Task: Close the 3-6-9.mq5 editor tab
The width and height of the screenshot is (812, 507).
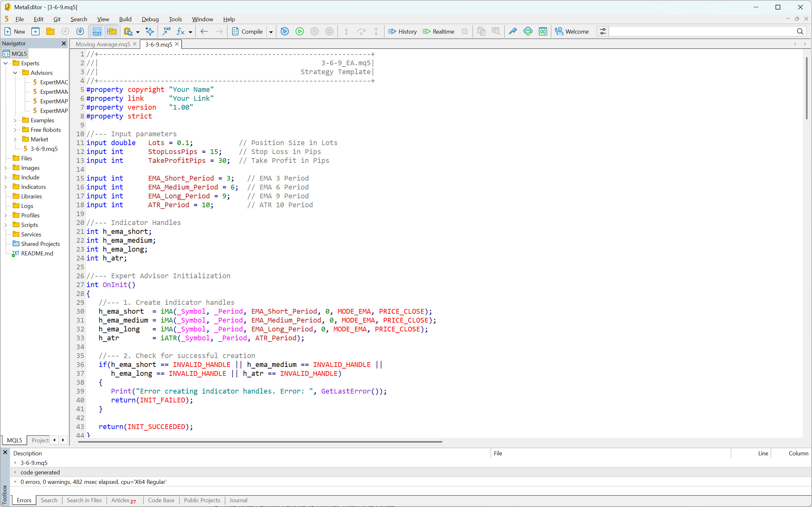Action: (x=177, y=44)
